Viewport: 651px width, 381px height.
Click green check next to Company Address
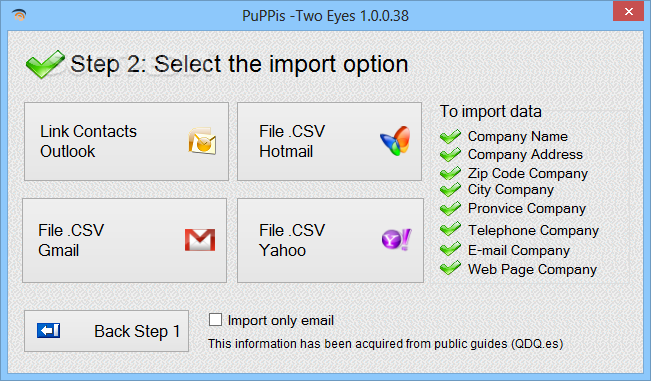(x=450, y=154)
